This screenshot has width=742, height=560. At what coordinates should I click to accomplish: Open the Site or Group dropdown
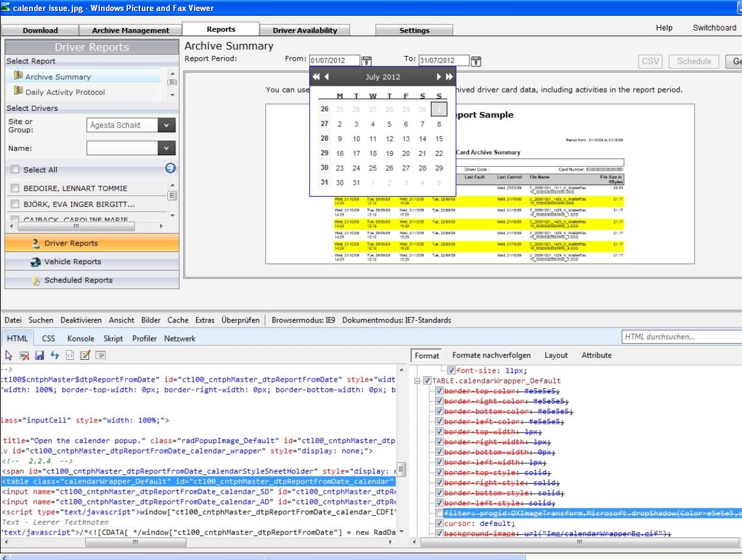click(166, 125)
